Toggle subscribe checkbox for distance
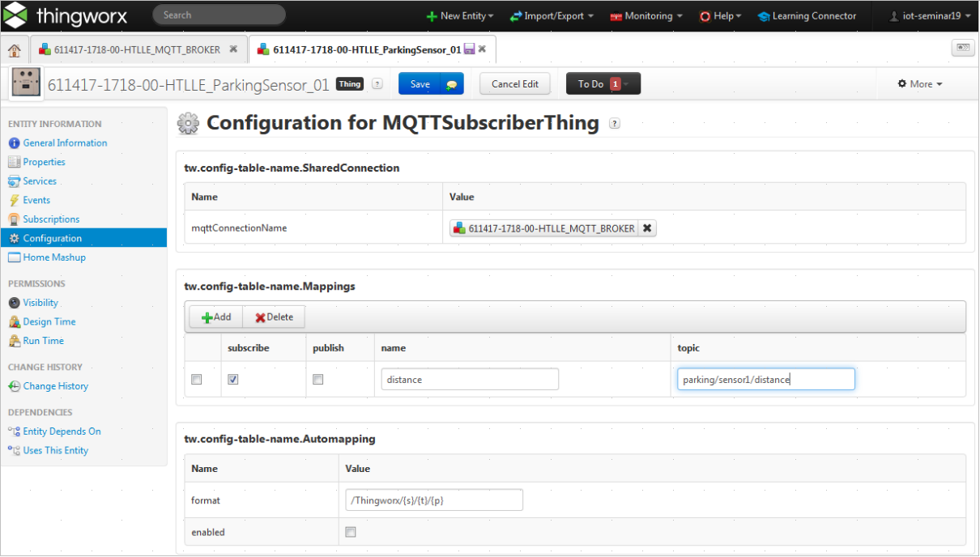980x557 pixels. click(x=233, y=380)
